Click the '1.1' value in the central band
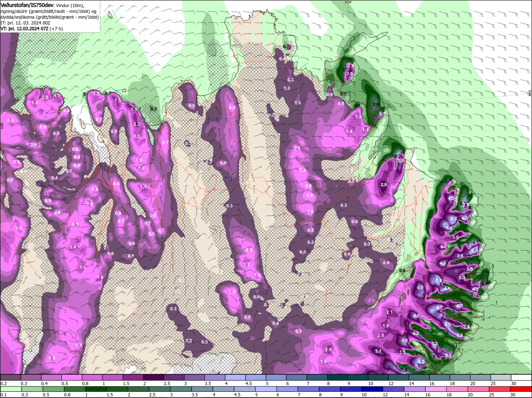This screenshot has height=398, width=532. pos(246,265)
